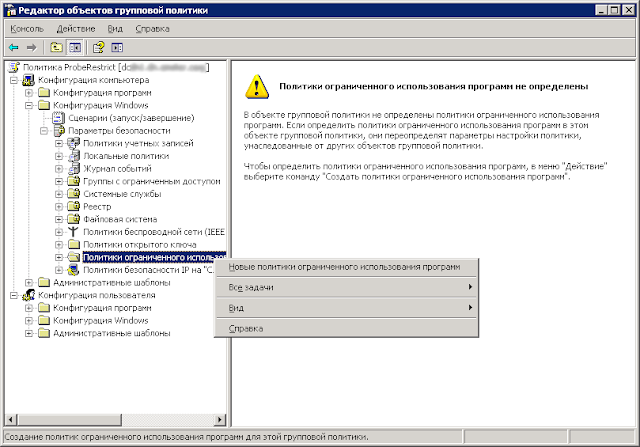This screenshot has width=640, height=447.
Task: Go back with the left arrow toolbar icon
Action: (13, 48)
